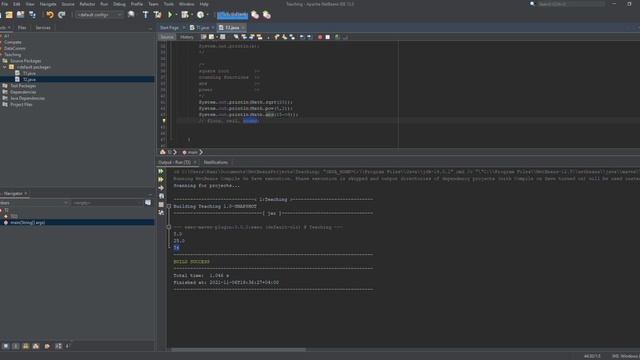Run the project with green play icon
Image resolution: width=640 pixels, height=360 pixels.
click(170, 15)
